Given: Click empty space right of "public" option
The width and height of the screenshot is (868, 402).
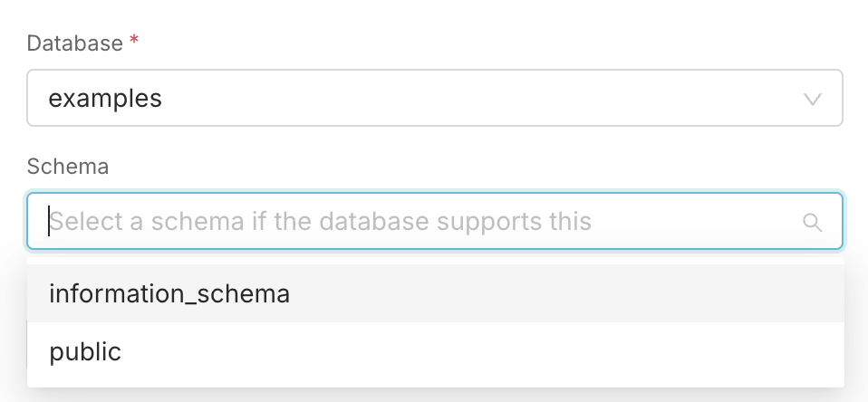Looking at the screenshot, I should tap(482, 351).
